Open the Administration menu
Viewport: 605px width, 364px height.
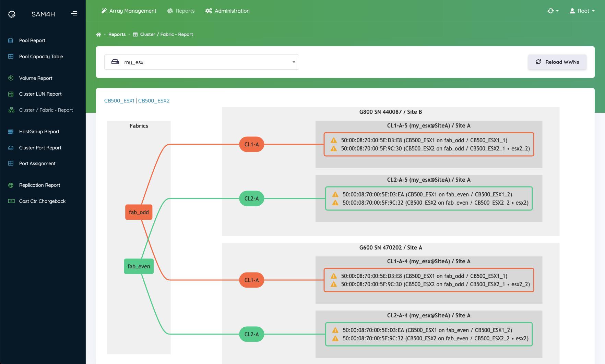point(227,11)
